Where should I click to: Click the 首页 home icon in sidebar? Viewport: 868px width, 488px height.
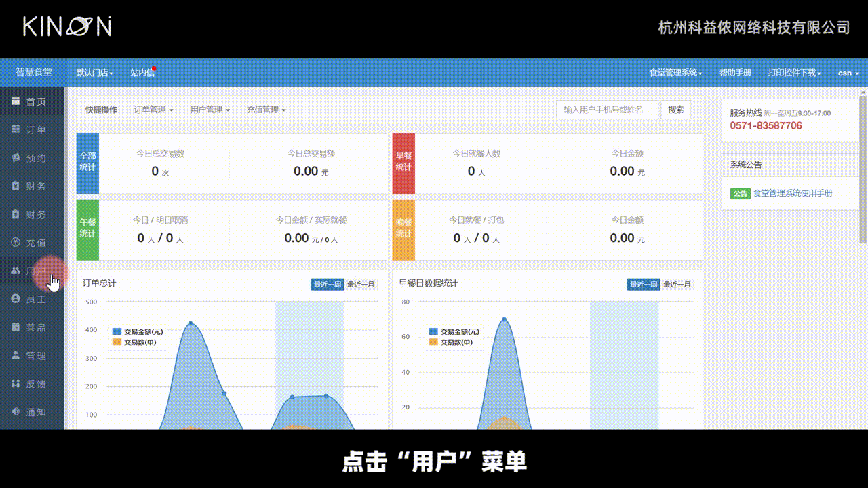click(x=16, y=102)
